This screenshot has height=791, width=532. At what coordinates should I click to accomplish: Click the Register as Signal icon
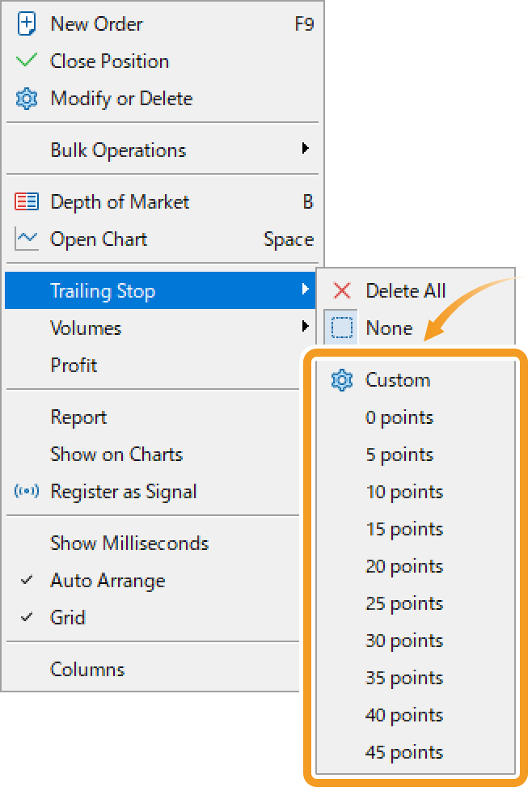pos(25,492)
